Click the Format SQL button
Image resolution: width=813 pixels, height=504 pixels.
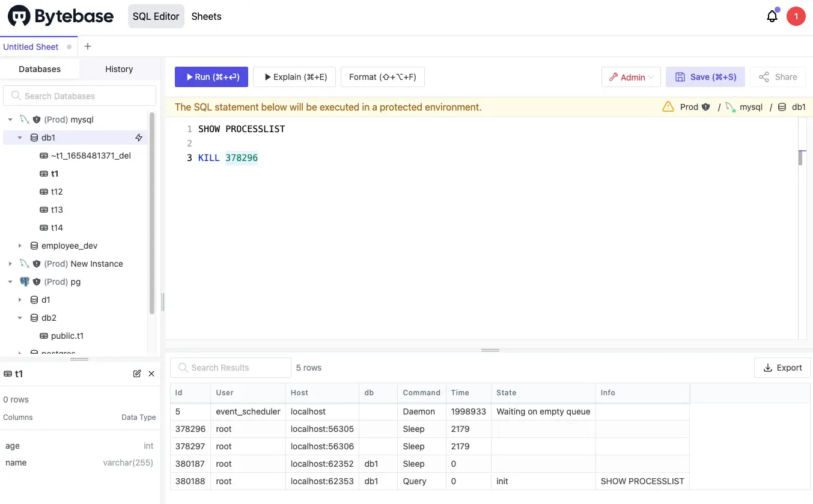point(382,77)
